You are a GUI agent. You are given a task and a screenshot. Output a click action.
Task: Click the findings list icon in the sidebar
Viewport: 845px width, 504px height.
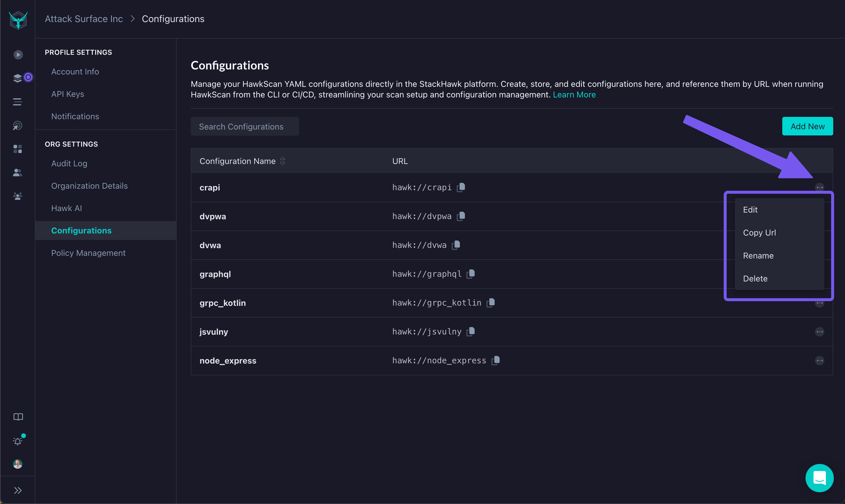click(x=18, y=102)
